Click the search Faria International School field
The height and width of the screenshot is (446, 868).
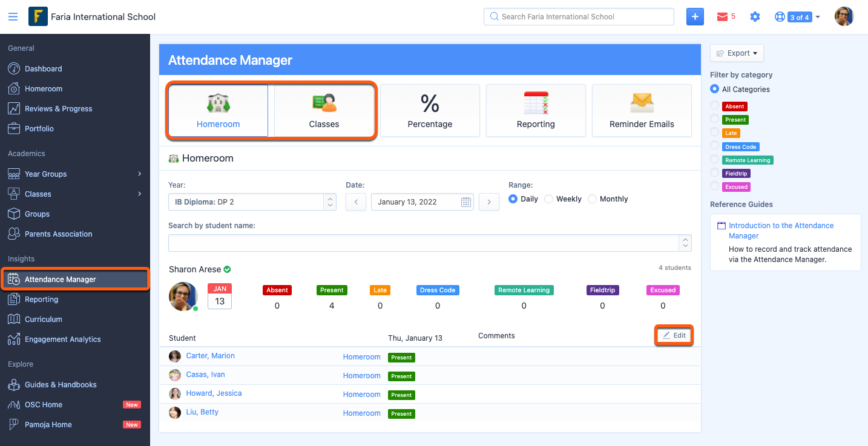tap(579, 16)
